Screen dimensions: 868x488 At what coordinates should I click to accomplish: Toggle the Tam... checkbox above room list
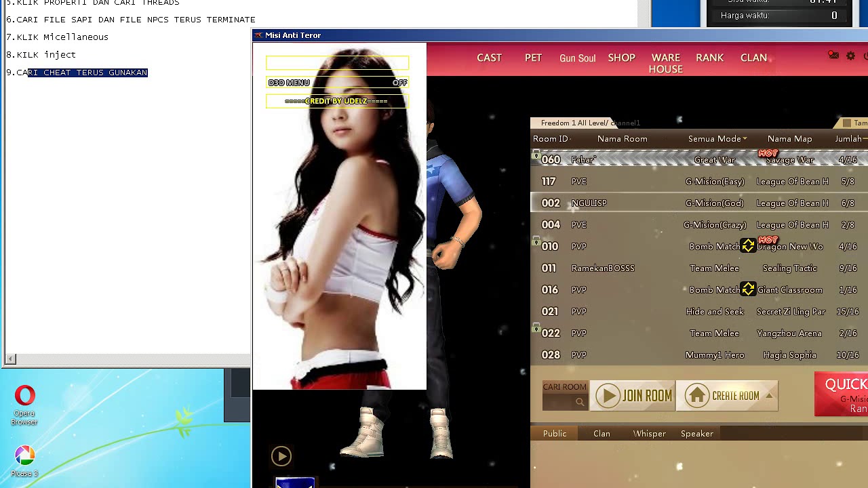(846, 123)
